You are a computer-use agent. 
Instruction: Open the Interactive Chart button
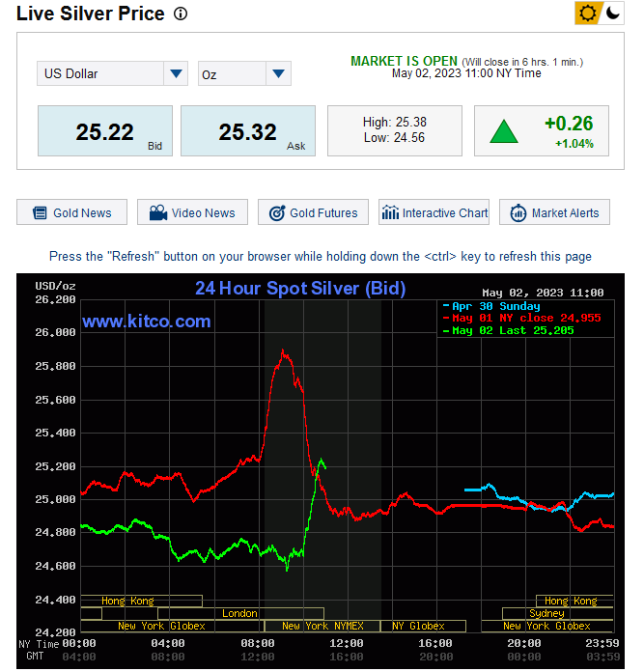point(434,212)
